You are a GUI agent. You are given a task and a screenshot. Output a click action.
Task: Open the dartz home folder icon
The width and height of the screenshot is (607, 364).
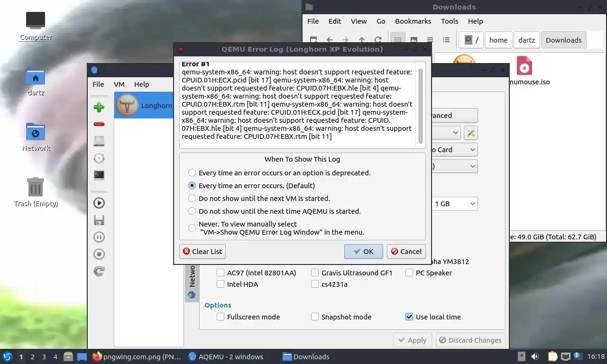point(36,82)
